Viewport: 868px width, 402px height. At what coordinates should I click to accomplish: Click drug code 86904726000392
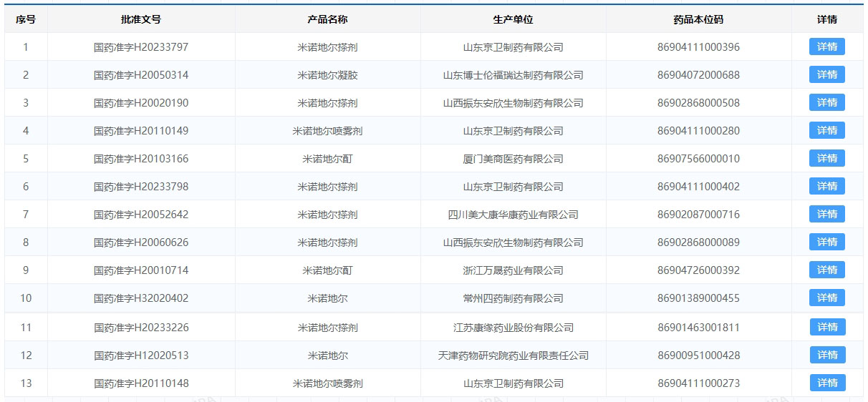point(698,270)
